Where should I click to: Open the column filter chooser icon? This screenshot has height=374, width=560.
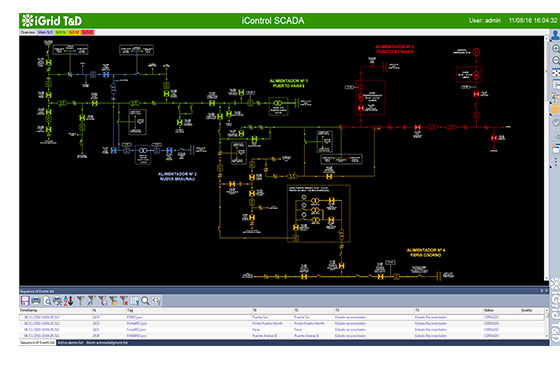tap(134, 301)
